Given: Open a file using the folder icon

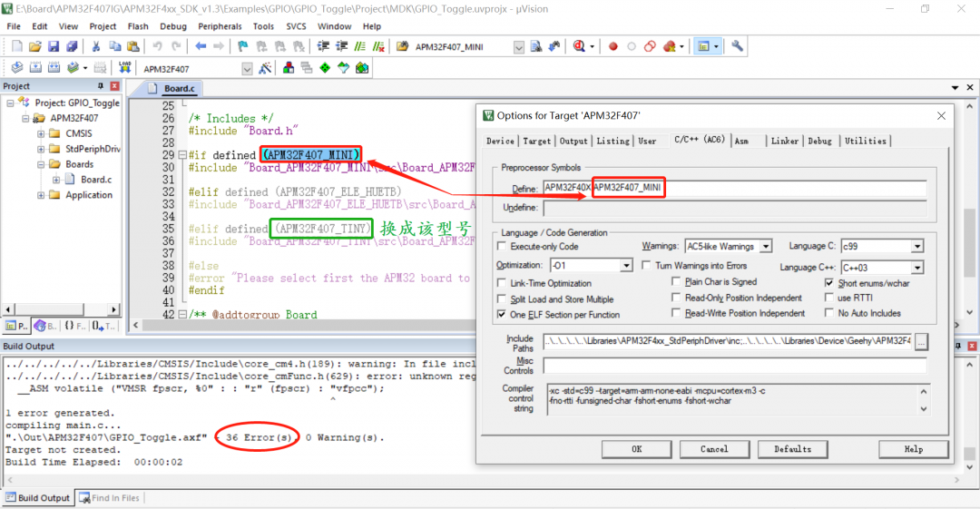Looking at the screenshot, I should 35,46.
